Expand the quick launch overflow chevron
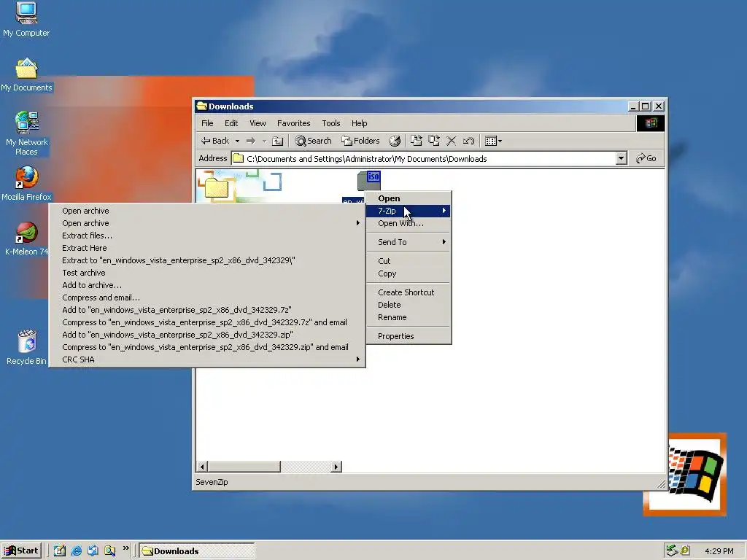Image resolution: width=747 pixels, height=560 pixels. click(125, 548)
